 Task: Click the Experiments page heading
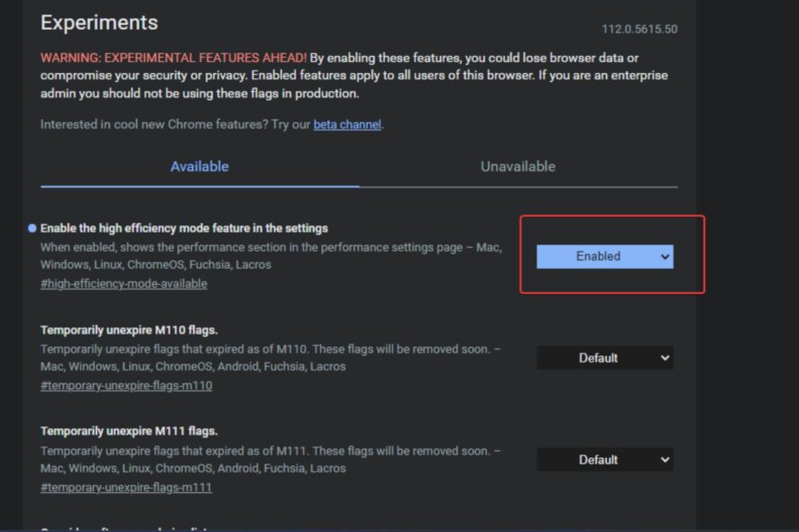click(99, 23)
